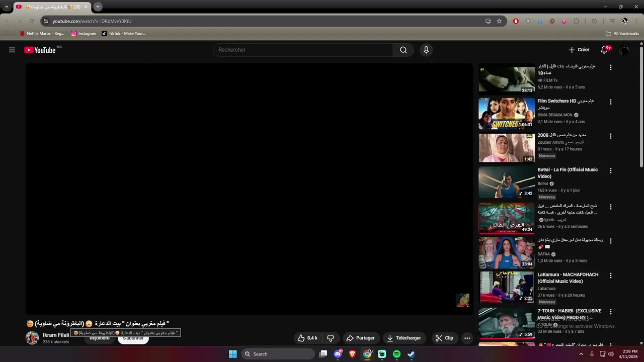Focus the Rechercher search field
The image size is (644, 362).
303,50
